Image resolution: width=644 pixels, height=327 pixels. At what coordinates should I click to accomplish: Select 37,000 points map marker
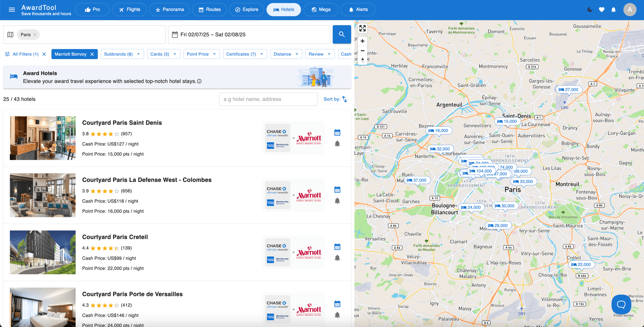pos(417,180)
